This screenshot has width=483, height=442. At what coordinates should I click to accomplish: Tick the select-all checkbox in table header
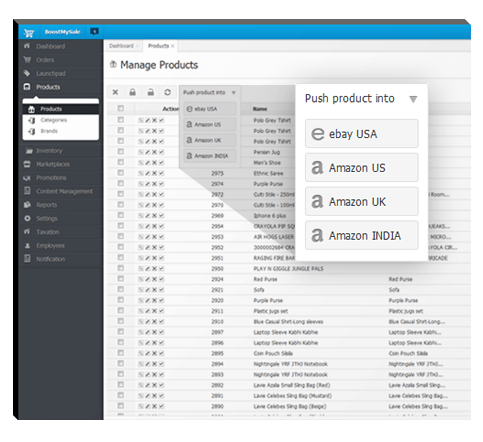pyautogui.click(x=121, y=108)
